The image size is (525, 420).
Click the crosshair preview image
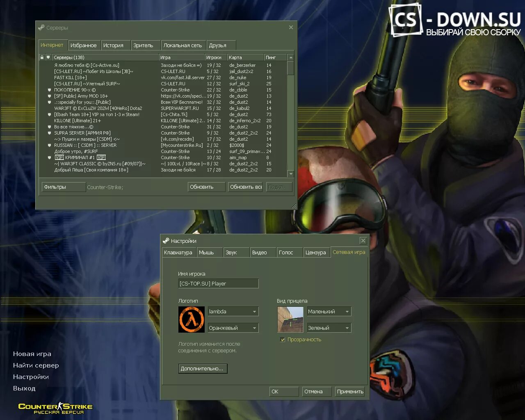tap(290, 320)
